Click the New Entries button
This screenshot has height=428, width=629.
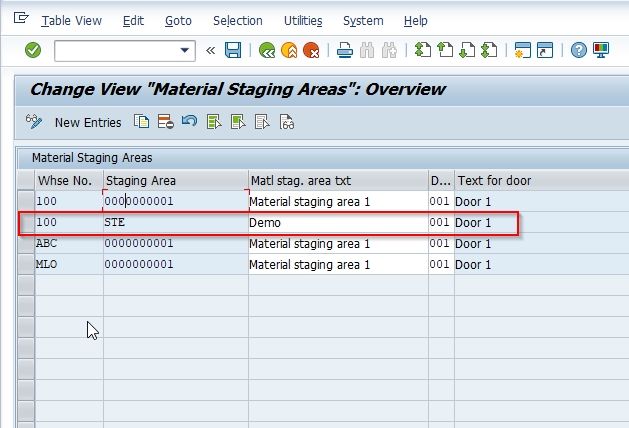click(x=88, y=122)
